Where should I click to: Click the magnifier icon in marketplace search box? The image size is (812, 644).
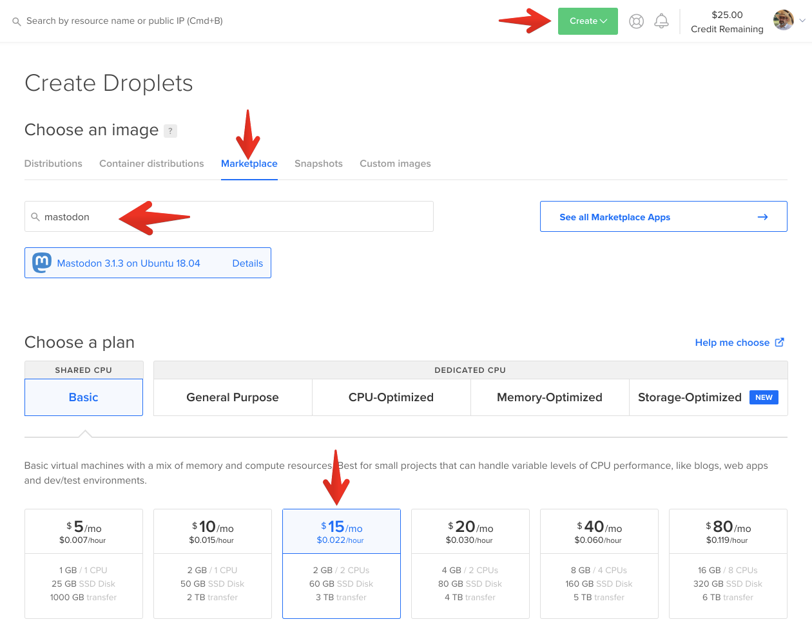point(35,217)
